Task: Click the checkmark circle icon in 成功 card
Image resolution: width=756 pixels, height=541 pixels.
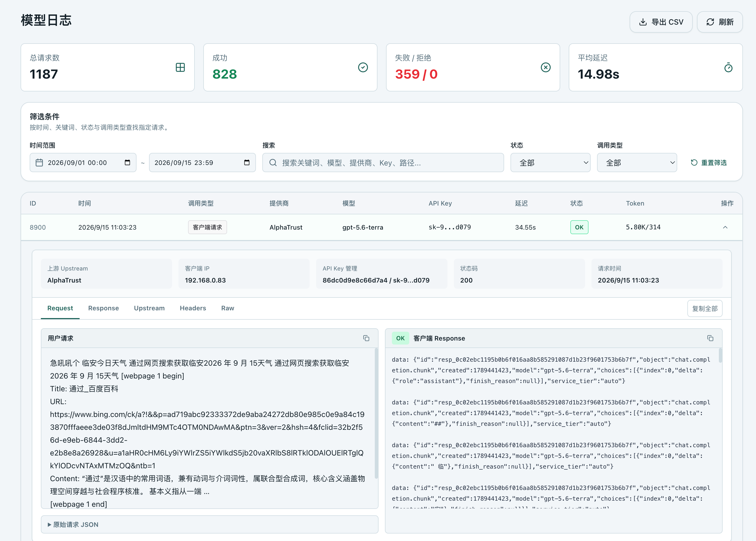Action: click(363, 67)
